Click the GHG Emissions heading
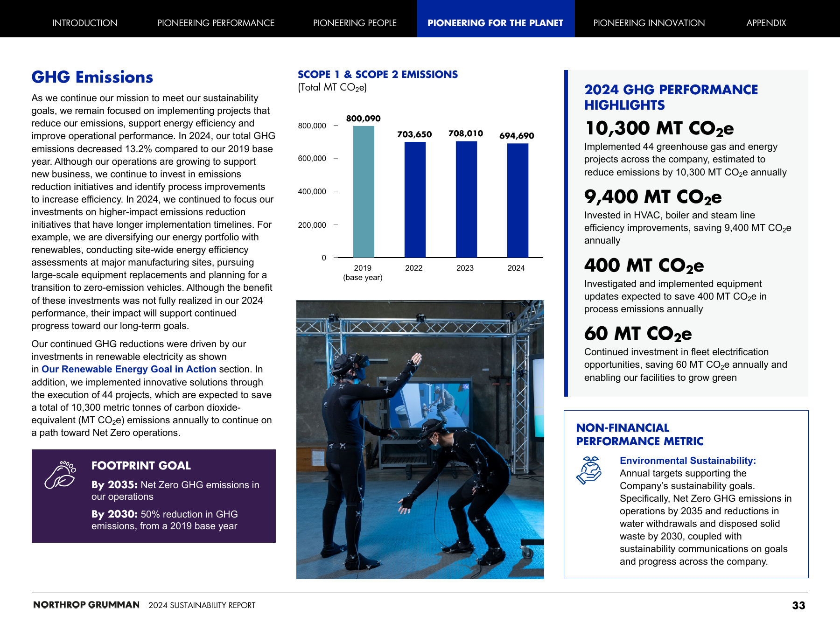 click(92, 77)
